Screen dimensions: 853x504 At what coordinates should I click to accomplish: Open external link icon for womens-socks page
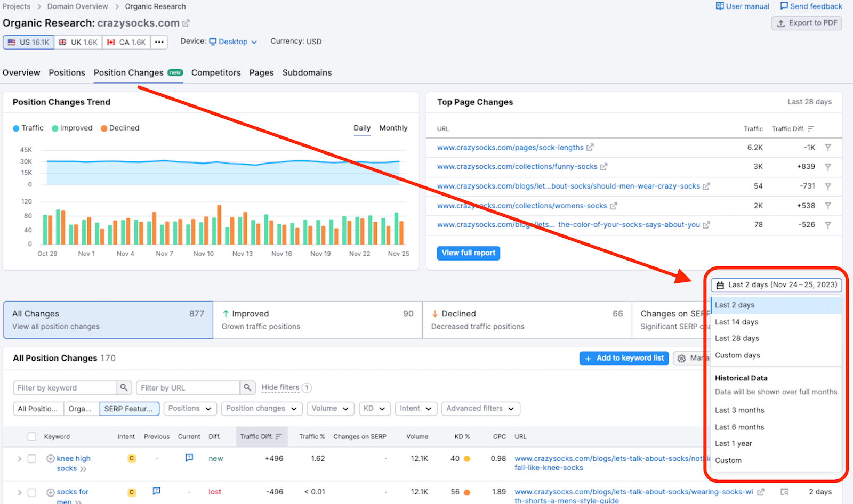(x=613, y=206)
